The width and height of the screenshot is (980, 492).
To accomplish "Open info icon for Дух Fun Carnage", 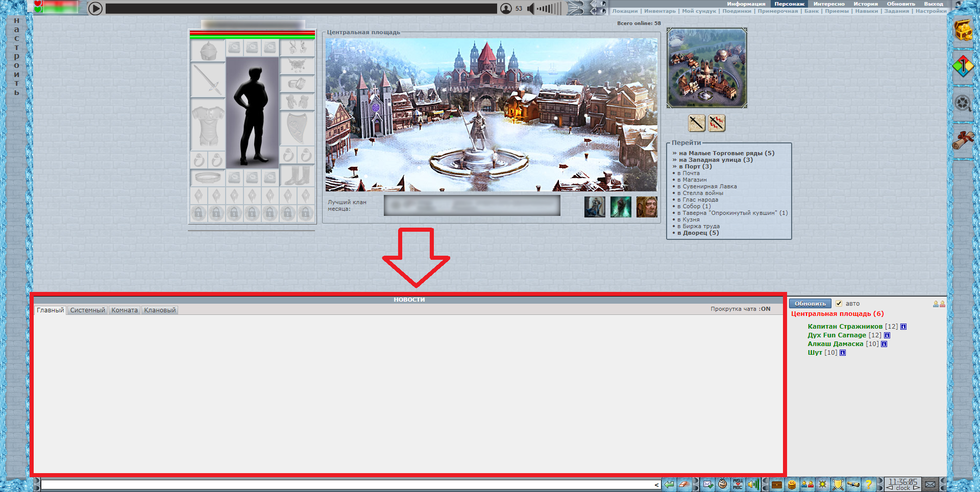I will click(x=887, y=335).
